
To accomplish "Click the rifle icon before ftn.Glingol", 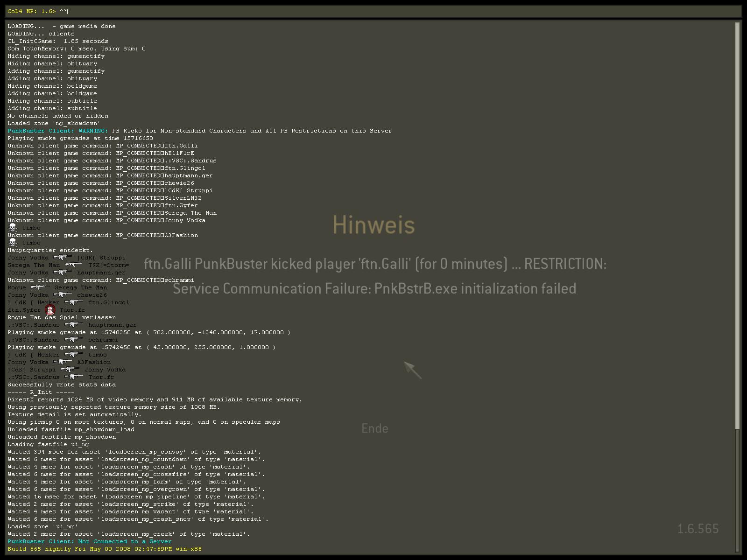I will (x=74, y=302).
